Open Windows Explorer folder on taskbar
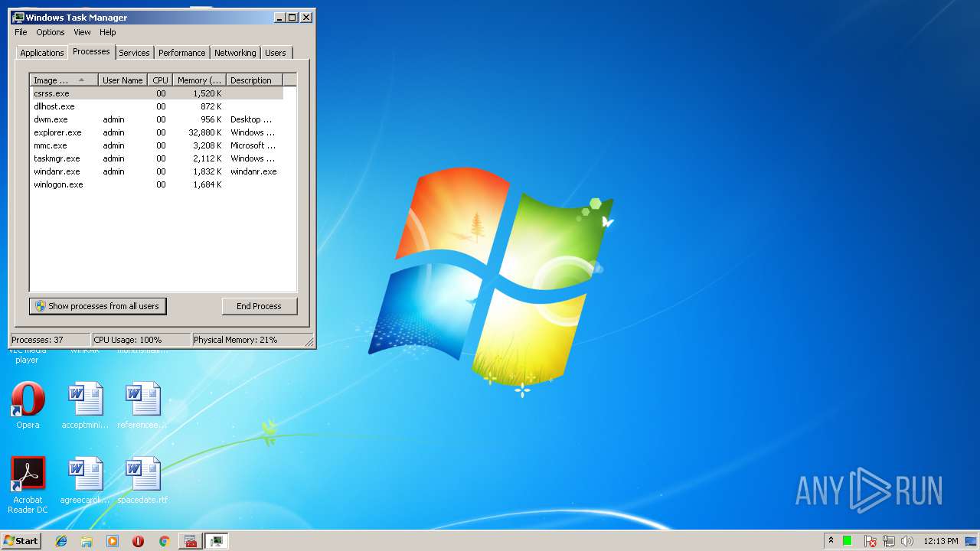The height and width of the screenshot is (551, 980). (87, 541)
